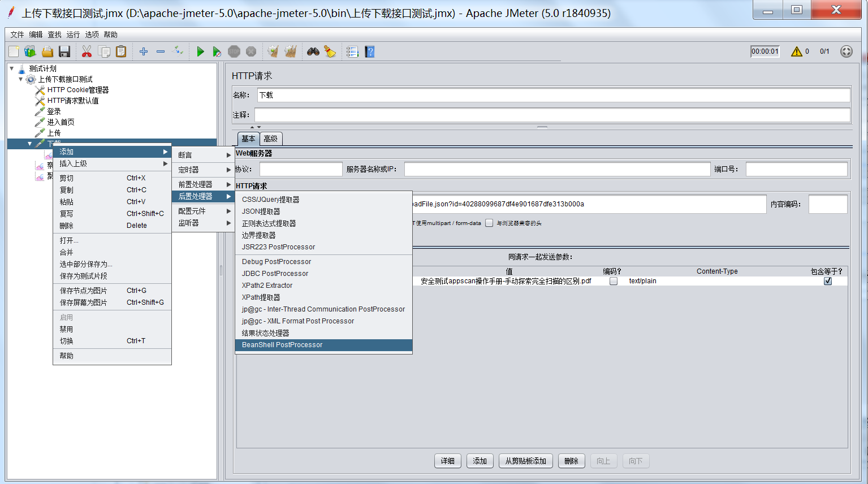Select HTTP请求默认值 in the tree
The height and width of the screenshot is (484, 868).
[x=73, y=101]
